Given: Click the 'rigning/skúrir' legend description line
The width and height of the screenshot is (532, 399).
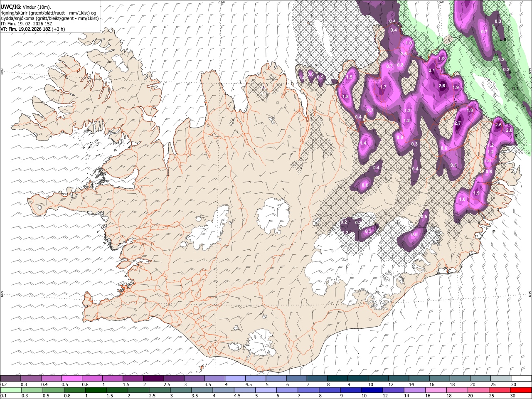Looking at the screenshot, I should [x=48, y=13].
